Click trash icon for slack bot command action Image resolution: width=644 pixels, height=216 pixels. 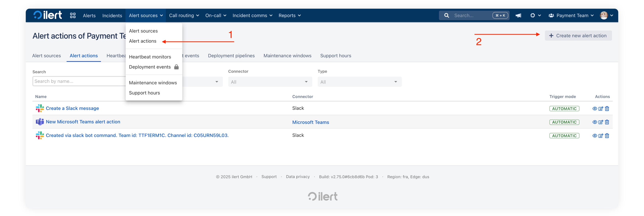point(607,136)
